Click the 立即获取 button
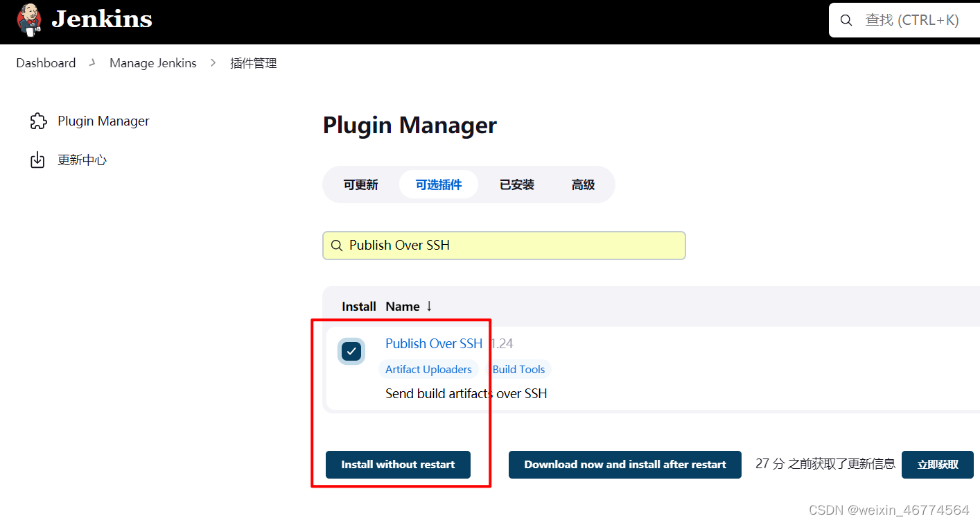This screenshot has height=523, width=980. (938, 465)
